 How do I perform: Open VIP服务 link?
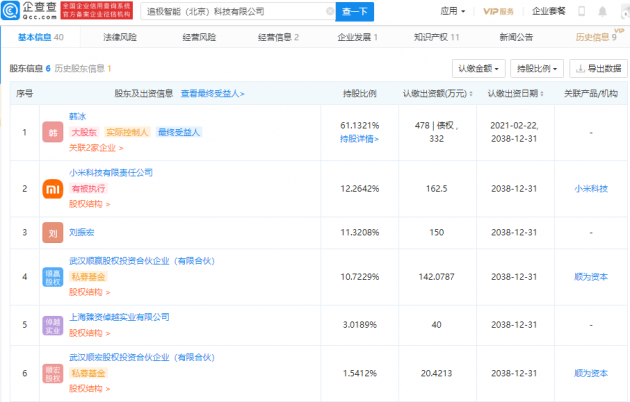point(498,11)
